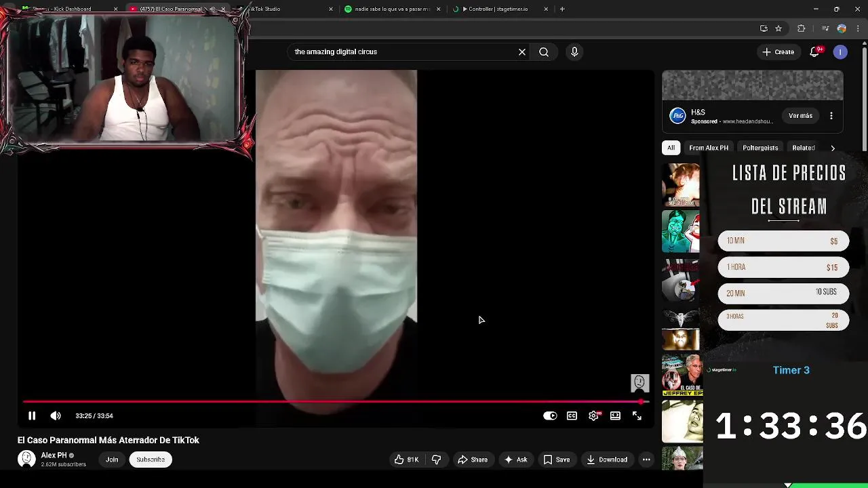Click the channel watermark in video corner
868x488 pixels.
(639, 383)
